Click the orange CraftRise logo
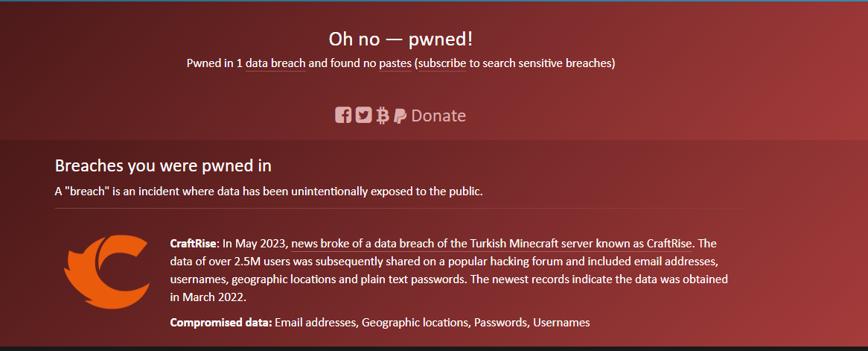 (102, 271)
